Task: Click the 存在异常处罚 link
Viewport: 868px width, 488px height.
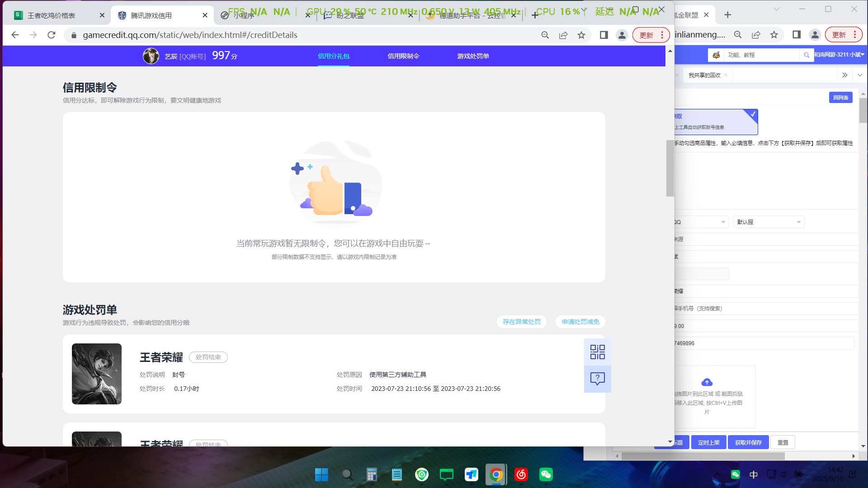Action: tap(522, 322)
